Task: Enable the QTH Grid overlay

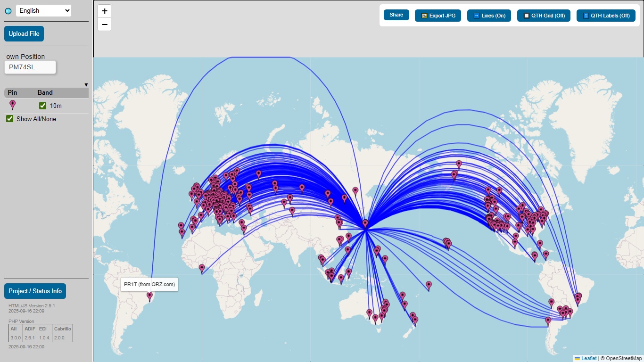Action: (x=544, y=16)
